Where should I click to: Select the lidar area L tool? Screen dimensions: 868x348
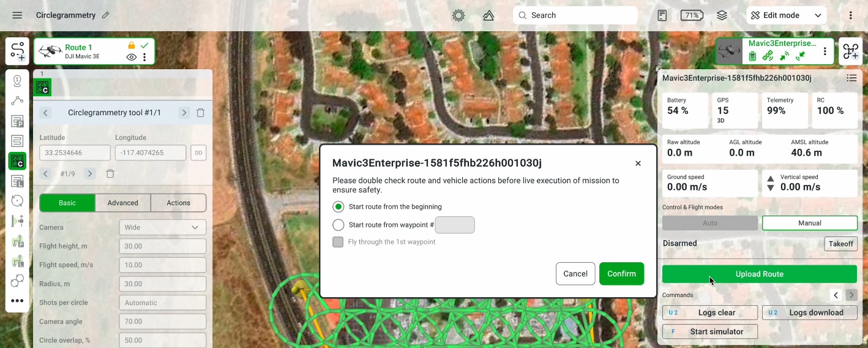tap(17, 181)
